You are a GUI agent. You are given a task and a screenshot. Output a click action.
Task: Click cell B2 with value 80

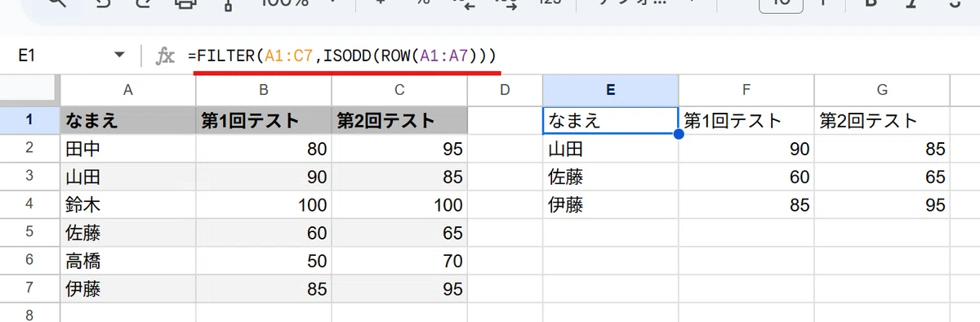point(264,149)
